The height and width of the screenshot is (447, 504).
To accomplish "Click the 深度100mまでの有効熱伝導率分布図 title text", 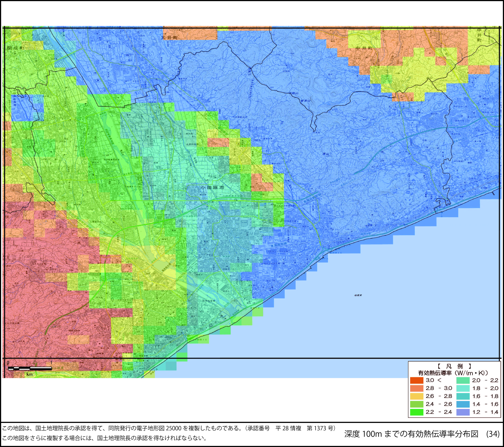I will (x=411, y=434).
